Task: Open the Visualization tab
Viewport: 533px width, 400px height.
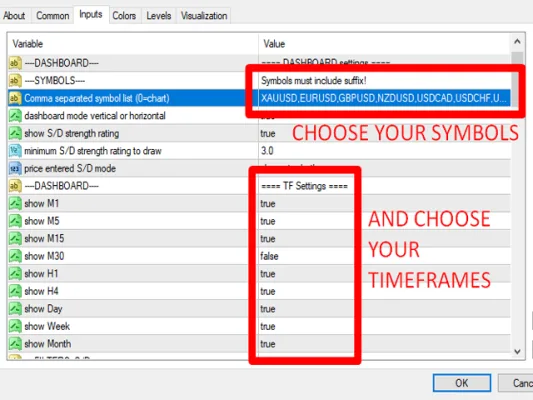Action: click(204, 16)
